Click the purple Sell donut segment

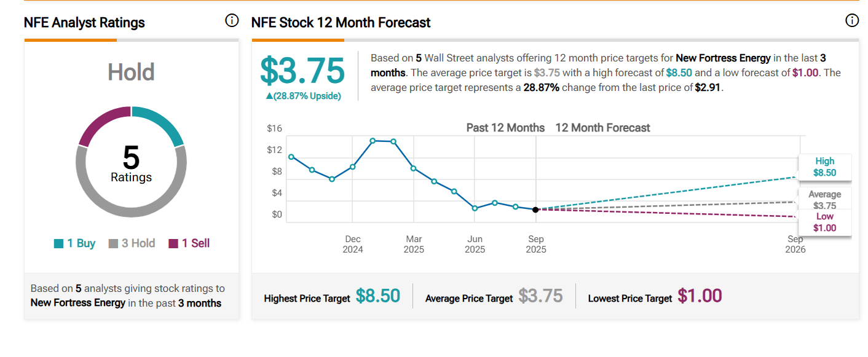point(101,123)
